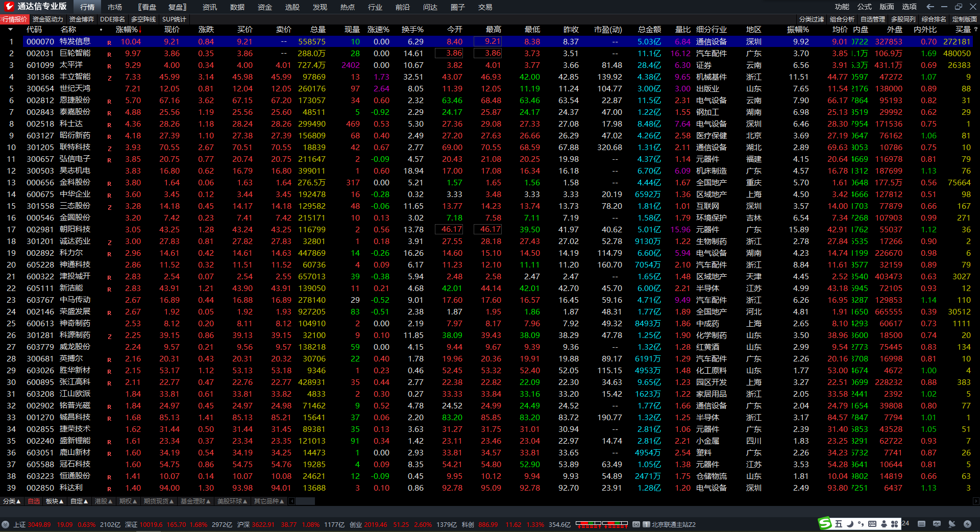This screenshot has width=980, height=532.
Task: Open the 基金理财 dropdown tab
Action: coord(195,501)
